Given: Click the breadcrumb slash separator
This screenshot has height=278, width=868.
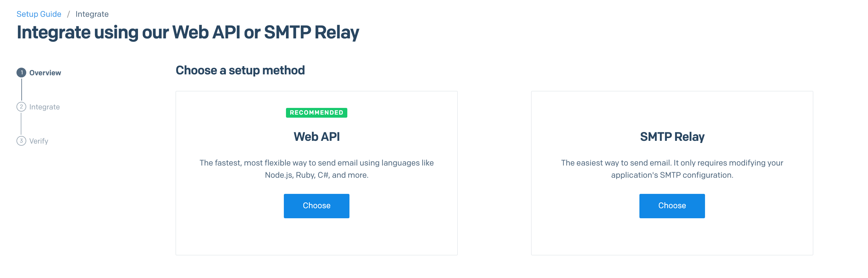Looking at the screenshot, I should pos(68,14).
